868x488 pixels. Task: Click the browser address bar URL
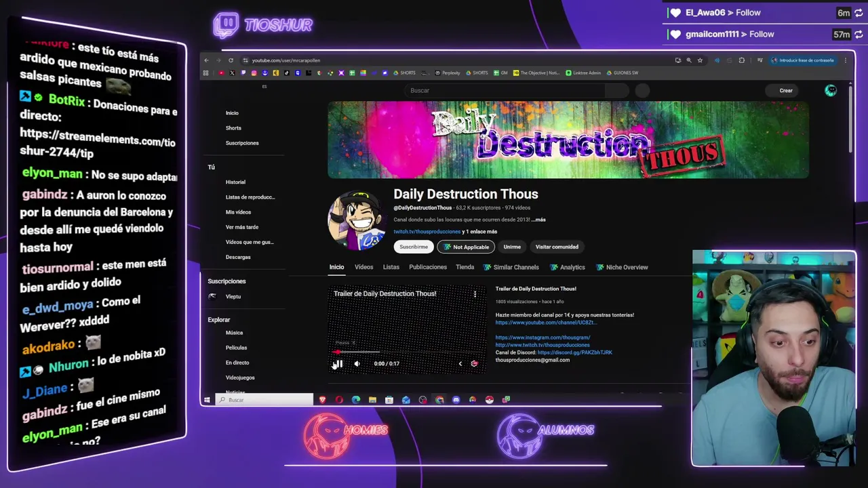click(286, 60)
